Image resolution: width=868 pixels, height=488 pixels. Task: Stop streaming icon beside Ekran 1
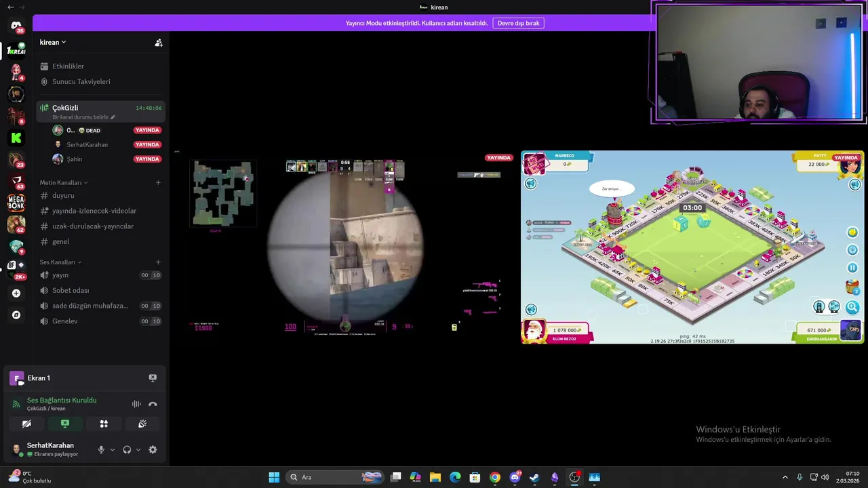point(153,378)
